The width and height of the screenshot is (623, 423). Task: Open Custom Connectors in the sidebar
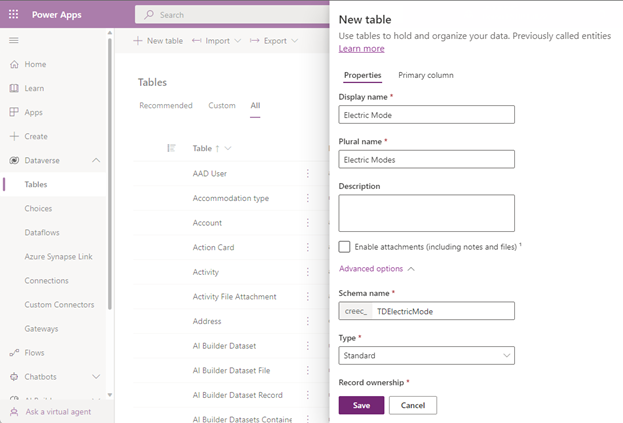coord(59,305)
